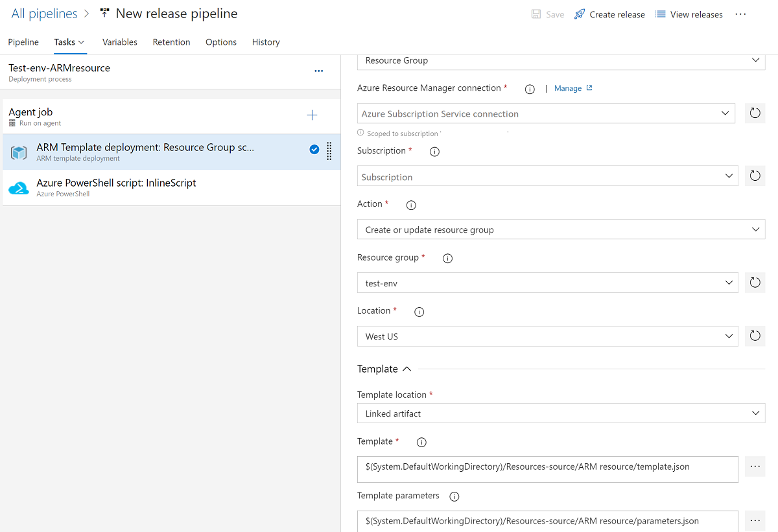Viewport: 778px width, 532px height.
Task: Collapse the Template section
Action: click(x=407, y=369)
